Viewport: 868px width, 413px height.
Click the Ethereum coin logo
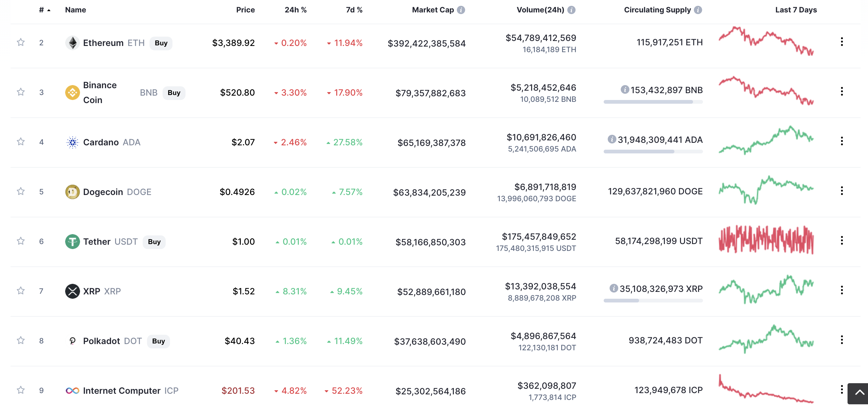click(73, 43)
